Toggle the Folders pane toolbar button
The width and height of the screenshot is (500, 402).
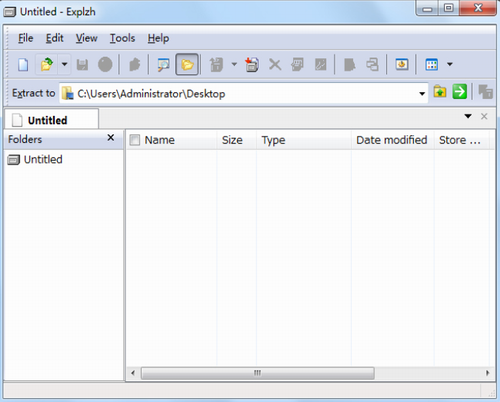point(187,64)
